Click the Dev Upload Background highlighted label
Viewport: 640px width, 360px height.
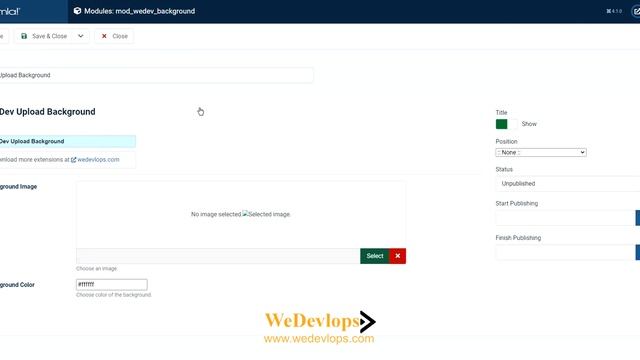[68, 141]
